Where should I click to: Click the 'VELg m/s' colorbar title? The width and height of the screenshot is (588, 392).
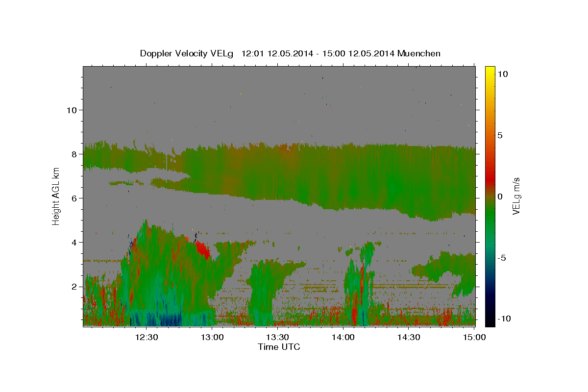pos(517,196)
